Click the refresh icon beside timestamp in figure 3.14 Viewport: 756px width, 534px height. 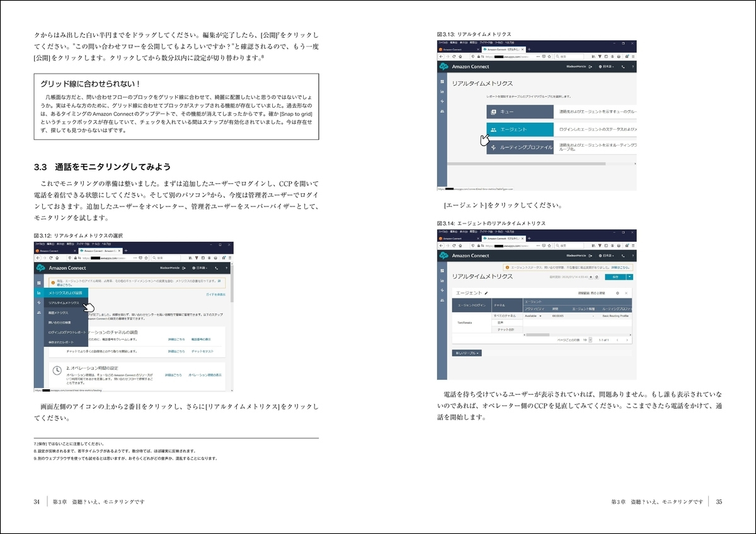597,277
